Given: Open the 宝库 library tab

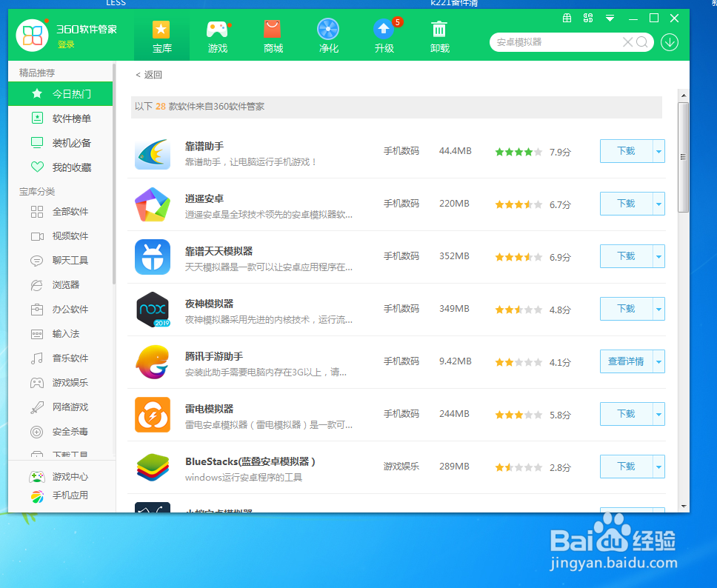Looking at the screenshot, I should pyautogui.click(x=161, y=37).
